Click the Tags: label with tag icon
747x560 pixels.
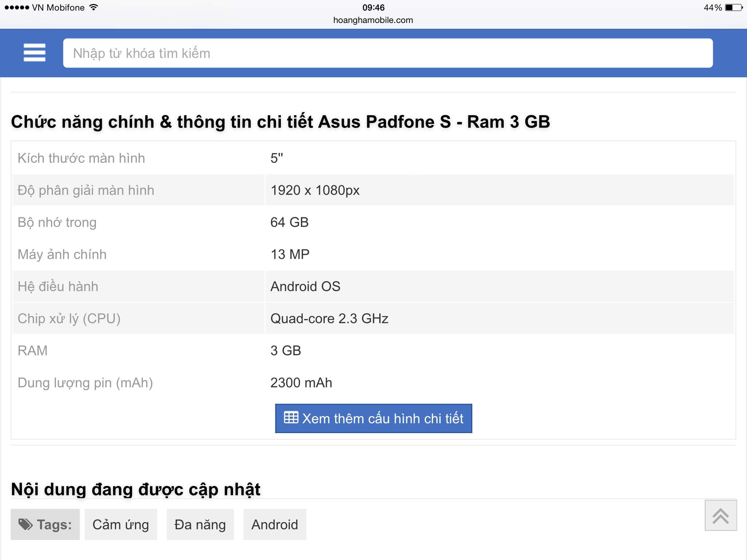tap(45, 525)
